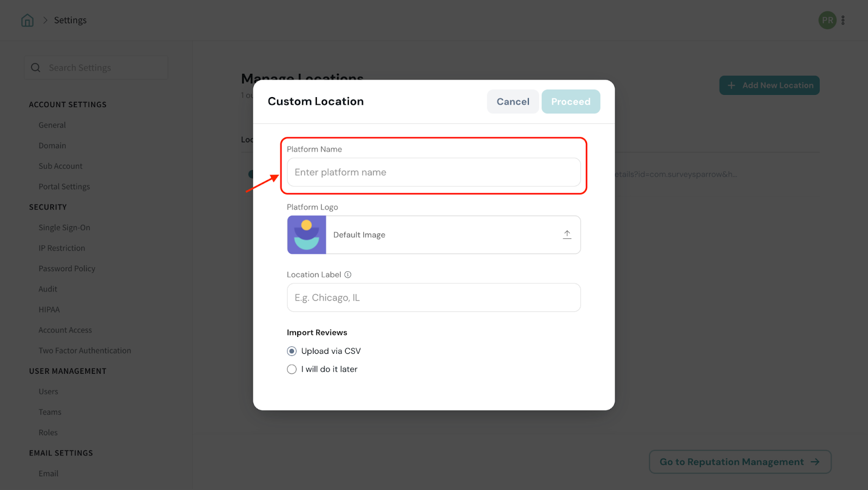Choose the I will do it later option
The height and width of the screenshot is (490, 868).
tap(292, 370)
